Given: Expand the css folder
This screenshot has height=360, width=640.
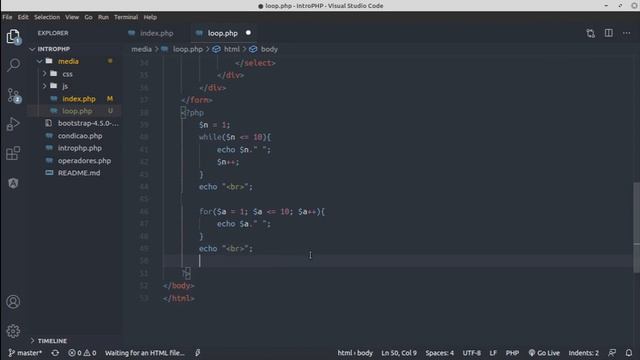Looking at the screenshot, I should (x=44, y=74).
